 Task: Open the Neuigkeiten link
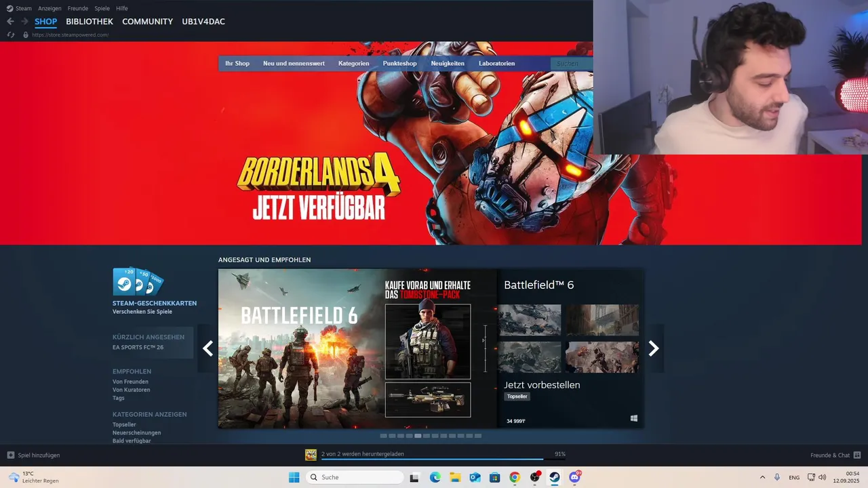[448, 63]
